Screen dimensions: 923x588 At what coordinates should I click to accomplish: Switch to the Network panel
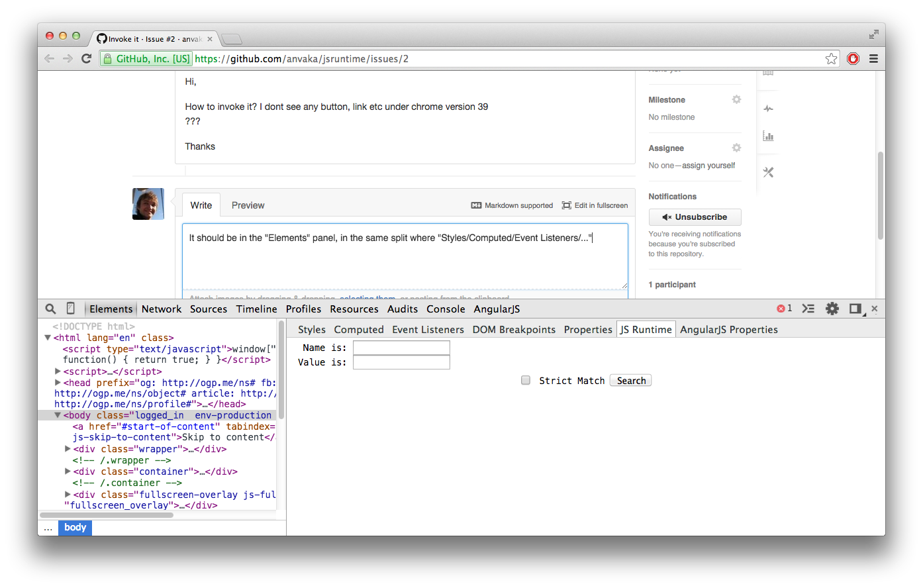[x=162, y=309]
